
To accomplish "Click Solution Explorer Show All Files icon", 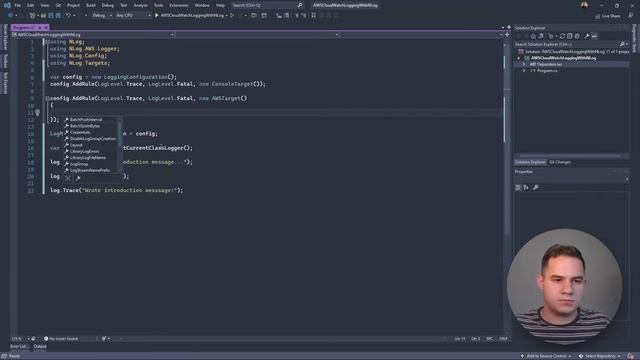I will tap(577, 36).
